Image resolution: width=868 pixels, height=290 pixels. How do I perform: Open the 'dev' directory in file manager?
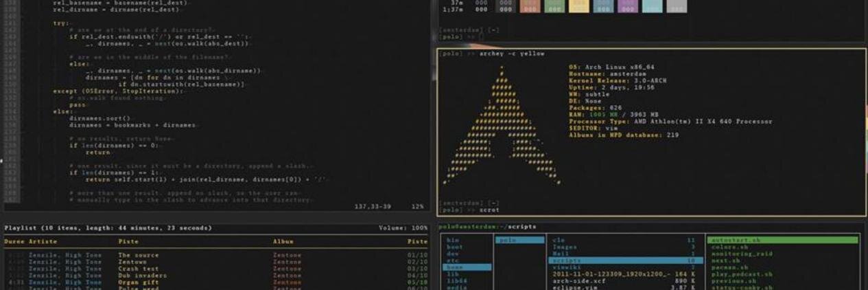(453, 254)
